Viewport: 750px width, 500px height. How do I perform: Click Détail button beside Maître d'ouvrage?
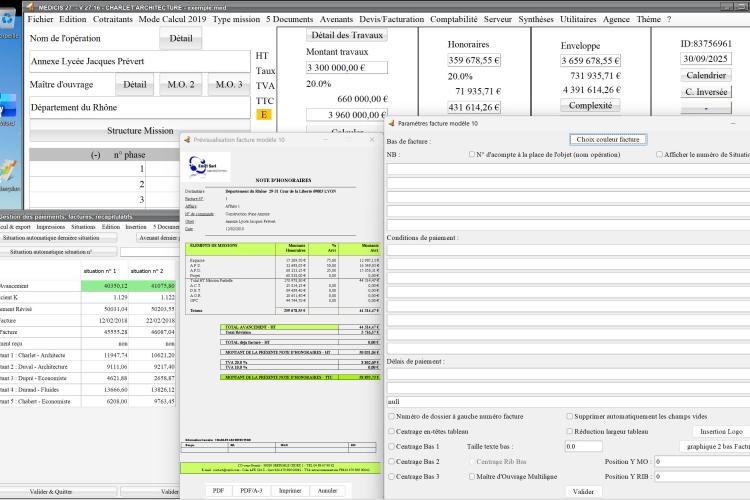[x=135, y=85]
